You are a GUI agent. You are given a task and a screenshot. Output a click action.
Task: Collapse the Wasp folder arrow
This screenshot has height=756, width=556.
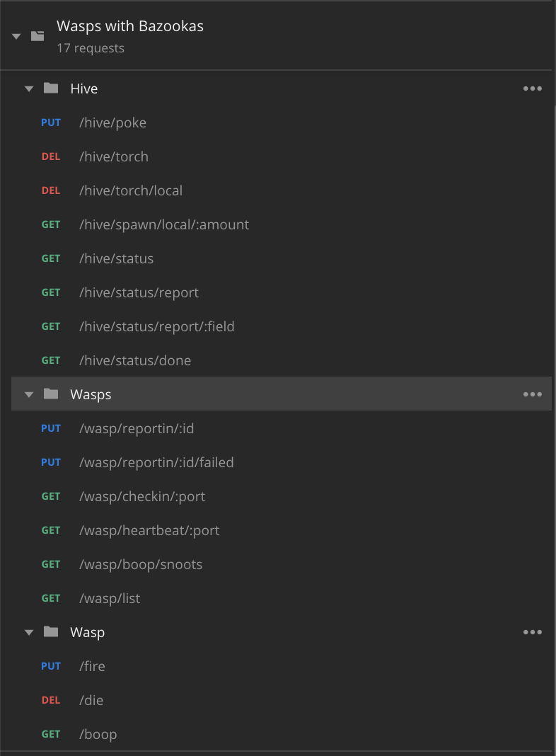(29, 633)
